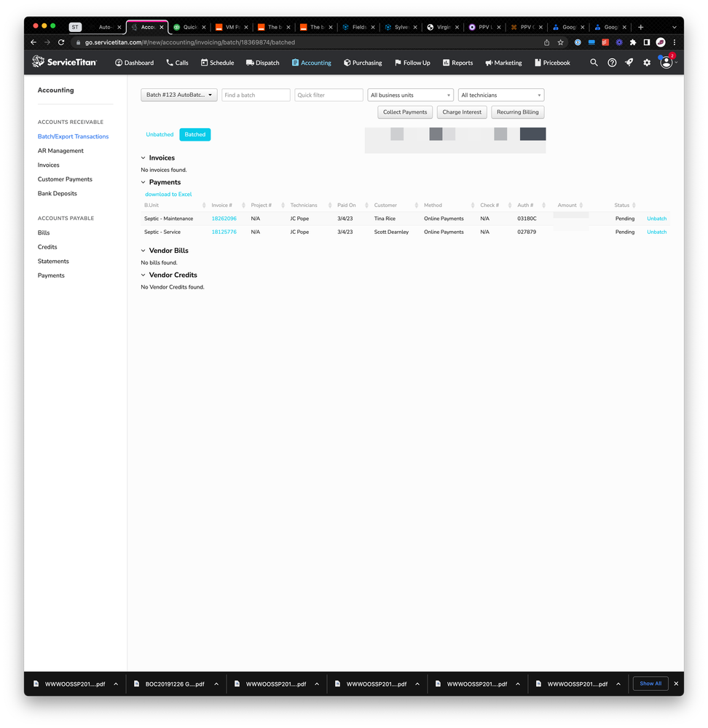Open the user profile avatar icon
Viewport: 708px width, 728px height.
[x=666, y=63]
